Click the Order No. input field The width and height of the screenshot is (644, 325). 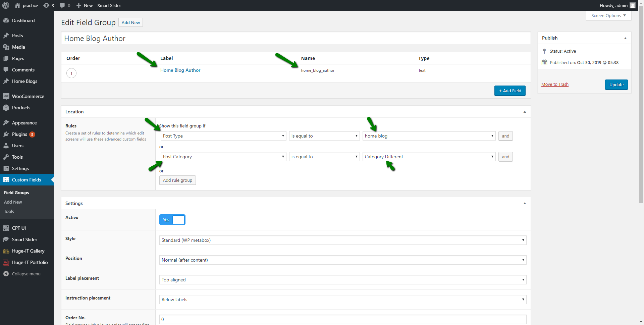tap(342, 319)
